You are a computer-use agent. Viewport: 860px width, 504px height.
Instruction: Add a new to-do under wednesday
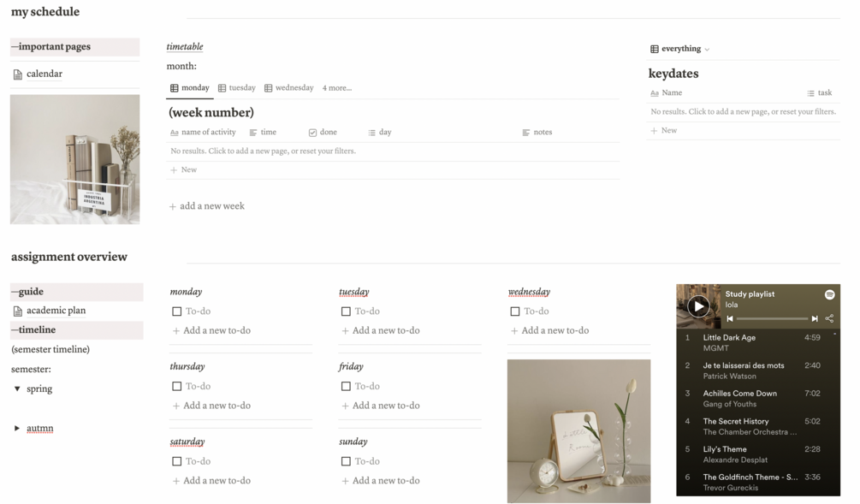coord(549,330)
